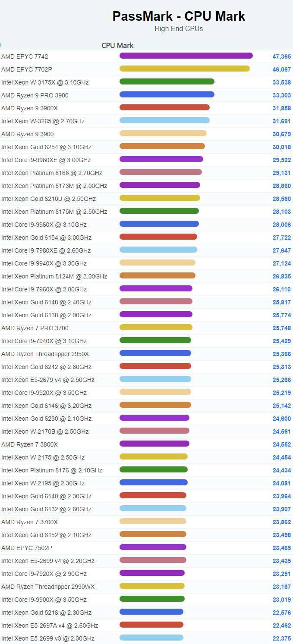Select Intel Xeon E5-2699 v3 @ 2.30GHz
The width and height of the screenshot is (293, 644).
pos(48,638)
